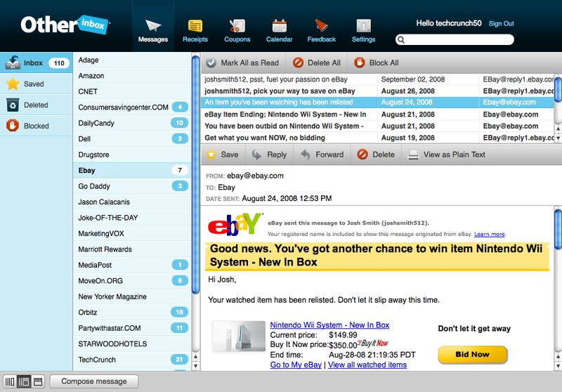Open message 'Get what you want NOW, no bidding'

click(x=377, y=138)
